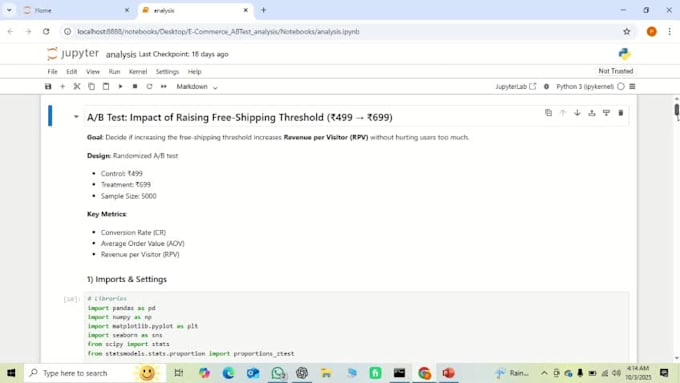Open notebook in JupyterLab link
The height and width of the screenshot is (383, 680).
pyautogui.click(x=516, y=87)
